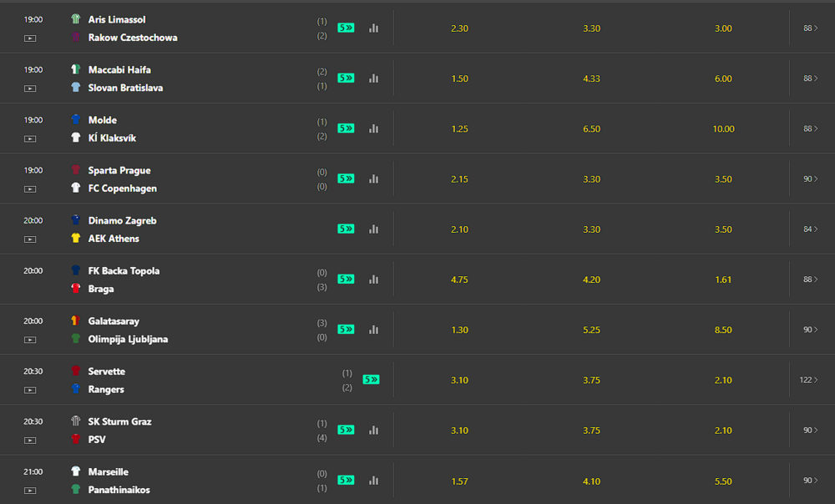The width and height of the screenshot is (835, 504).
Task: Open the Sparta Prague match page
Action: [x=119, y=170]
